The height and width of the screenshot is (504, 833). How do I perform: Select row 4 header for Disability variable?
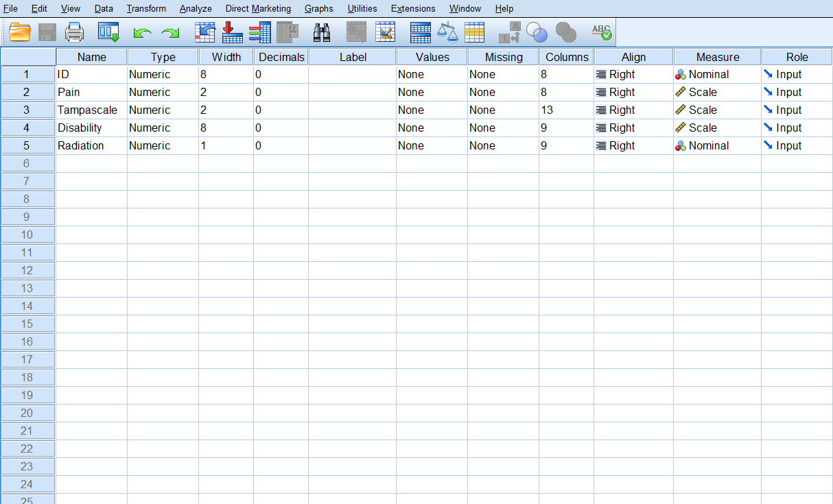point(27,128)
